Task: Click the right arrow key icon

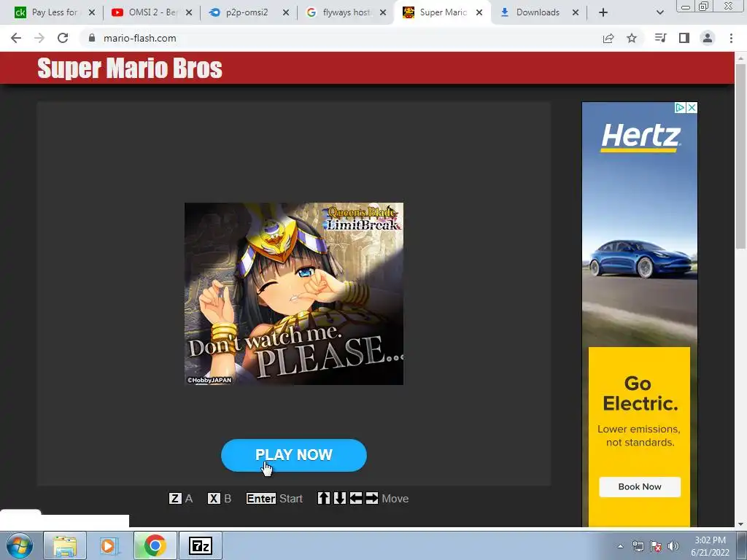Action: coord(372,499)
